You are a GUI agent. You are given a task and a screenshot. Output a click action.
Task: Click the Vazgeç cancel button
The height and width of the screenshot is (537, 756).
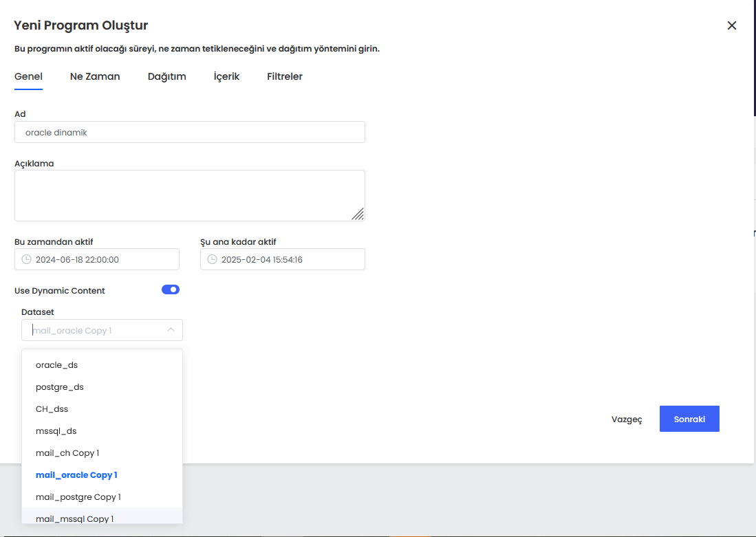click(627, 419)
